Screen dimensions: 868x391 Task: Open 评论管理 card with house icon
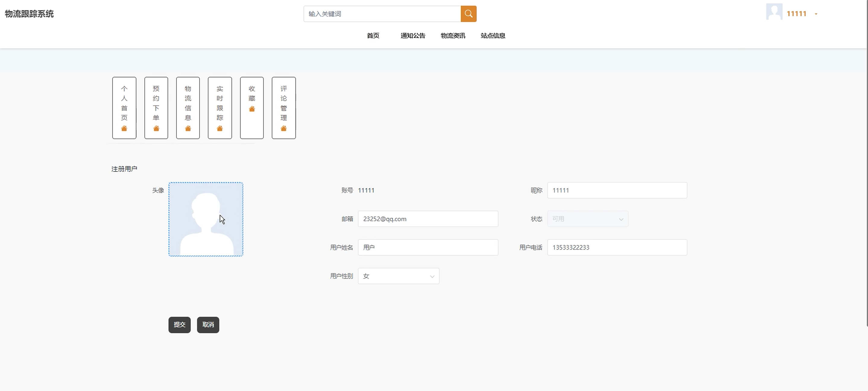click(x=284, y=108)
